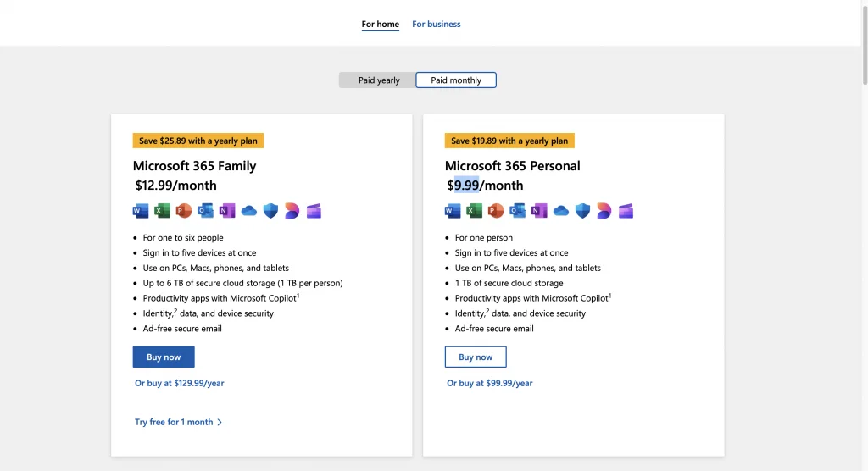This screenshot has height=471, width=868.
Task: Click Personal 'Ad-free secure email' text
Action: (x=494, y=328)
